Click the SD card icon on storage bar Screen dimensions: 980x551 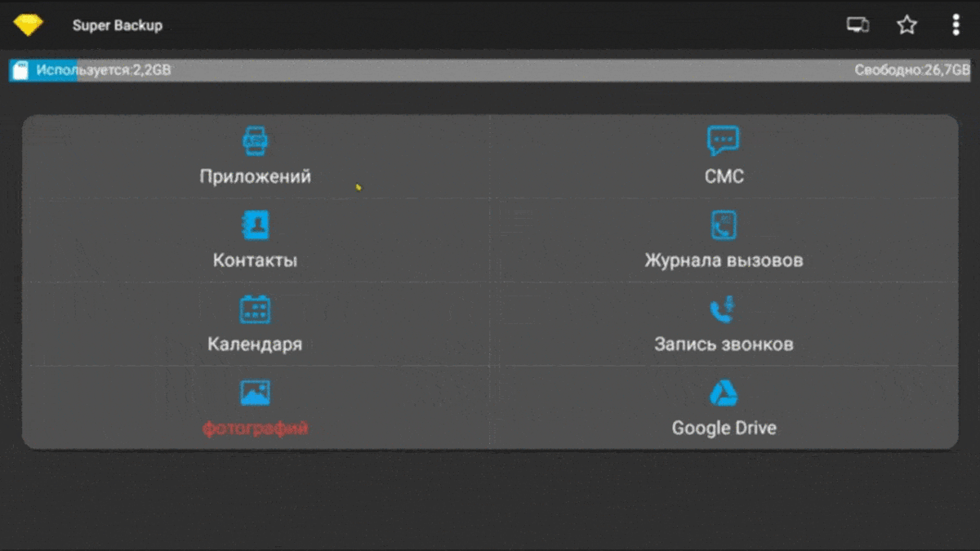tap(22, 71)
